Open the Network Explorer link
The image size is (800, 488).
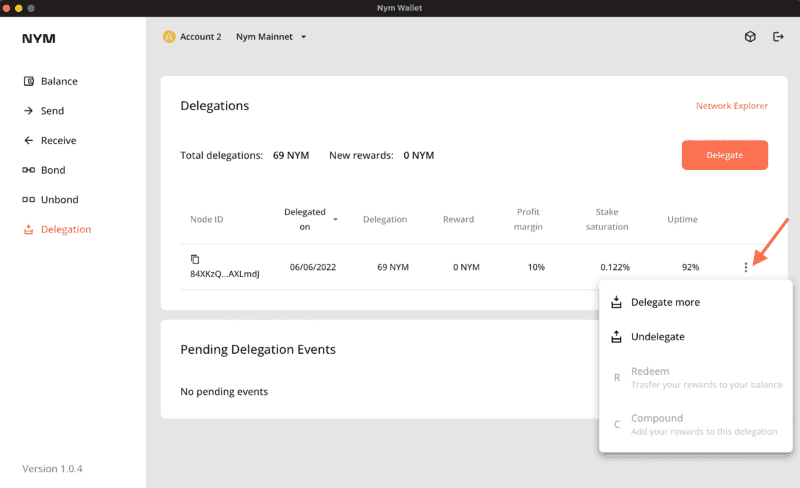pyautogui.click(x=731, y=106)
